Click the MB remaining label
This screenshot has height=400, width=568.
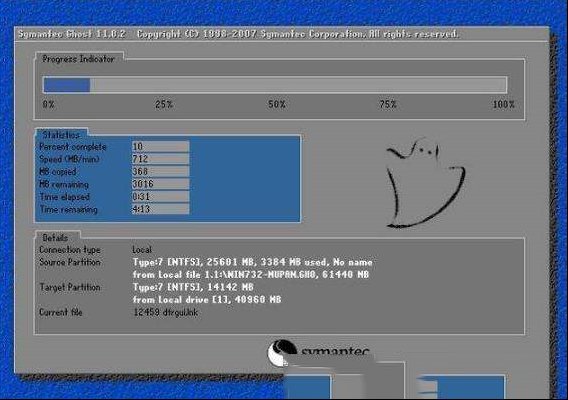64,184
